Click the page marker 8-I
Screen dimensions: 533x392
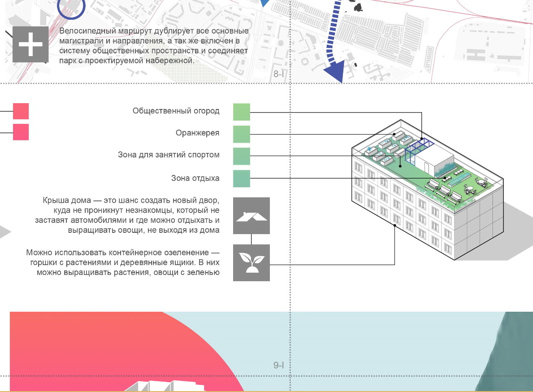(x=278, y=74)
